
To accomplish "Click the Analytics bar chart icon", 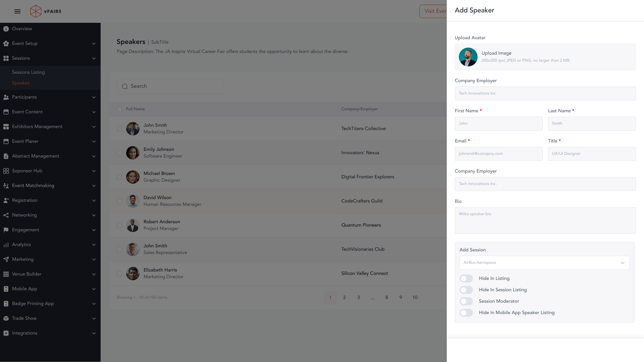I will tap(6, 245).
